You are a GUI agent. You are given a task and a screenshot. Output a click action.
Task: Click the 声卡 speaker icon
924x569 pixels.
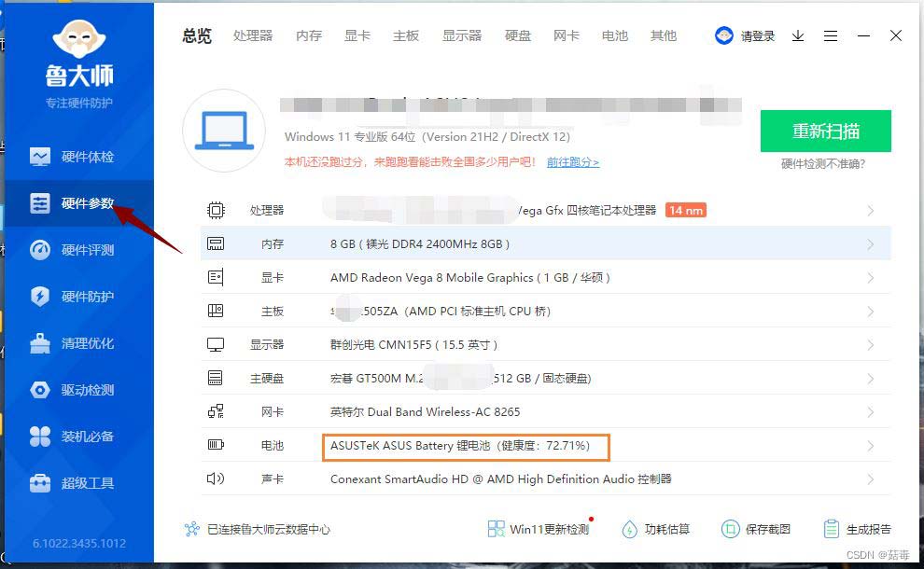(216, 479)
